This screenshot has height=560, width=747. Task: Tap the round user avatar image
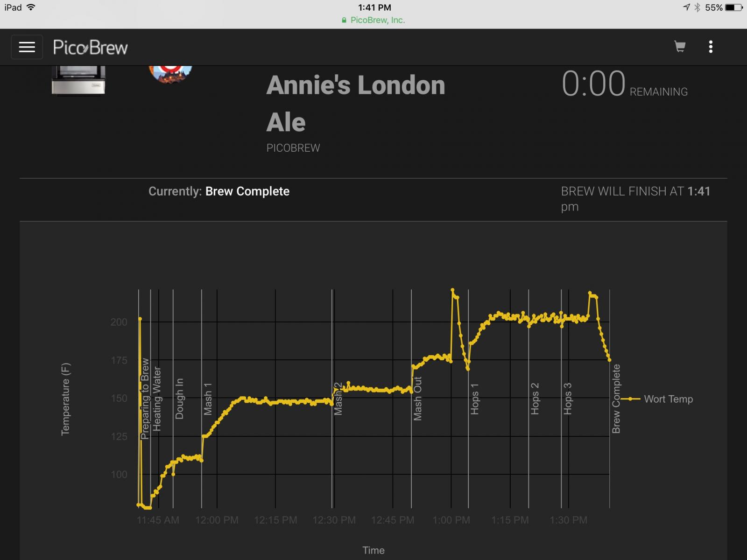(170, 74)
